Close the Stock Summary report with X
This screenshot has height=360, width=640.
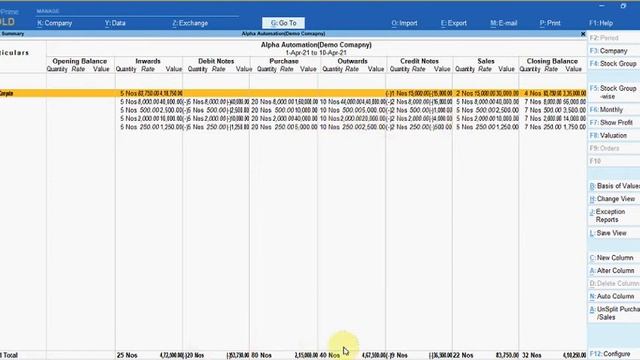tap(583, 34)
